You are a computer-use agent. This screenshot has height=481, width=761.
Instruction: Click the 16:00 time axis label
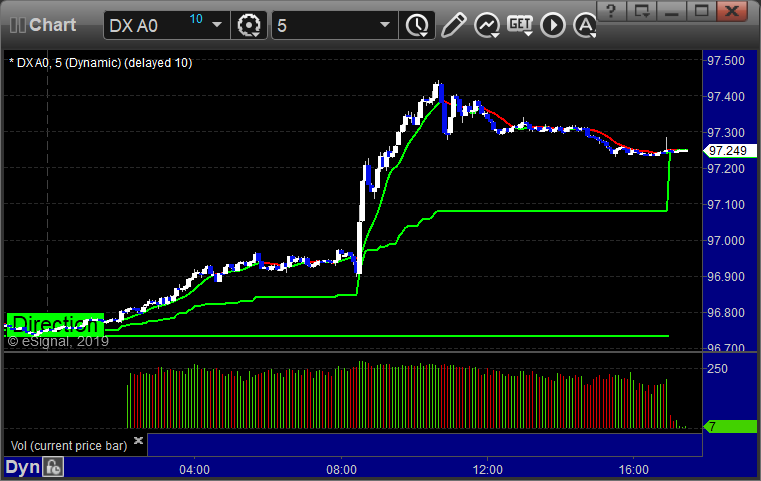pyautogui.click(x=634, y=470)
